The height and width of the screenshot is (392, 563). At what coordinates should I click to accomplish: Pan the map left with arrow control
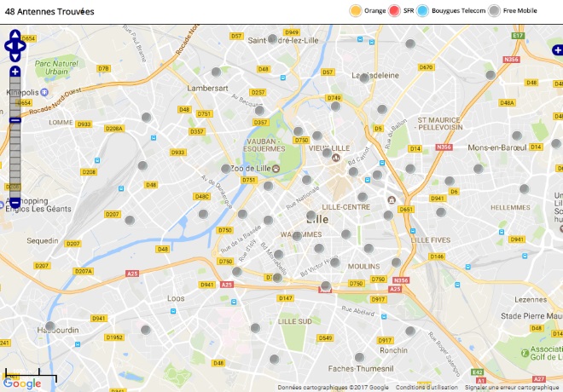(9, 46)
